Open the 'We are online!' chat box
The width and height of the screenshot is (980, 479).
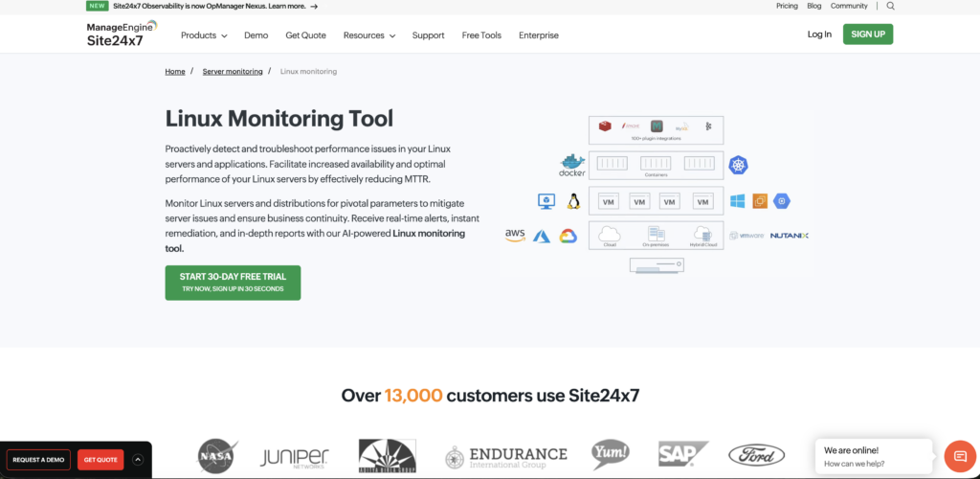point(874,457)
